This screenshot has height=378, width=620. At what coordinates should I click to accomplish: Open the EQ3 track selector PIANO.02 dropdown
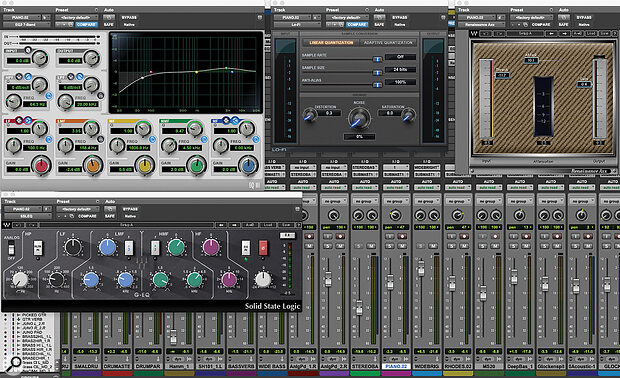pyautogui.click(x=22, y=17)
